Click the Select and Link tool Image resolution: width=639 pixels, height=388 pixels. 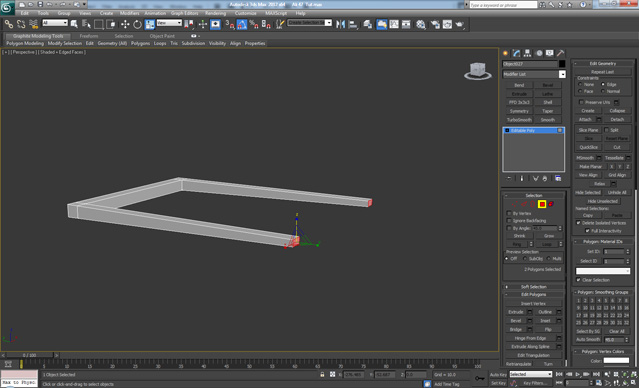(x=9, y=24)
